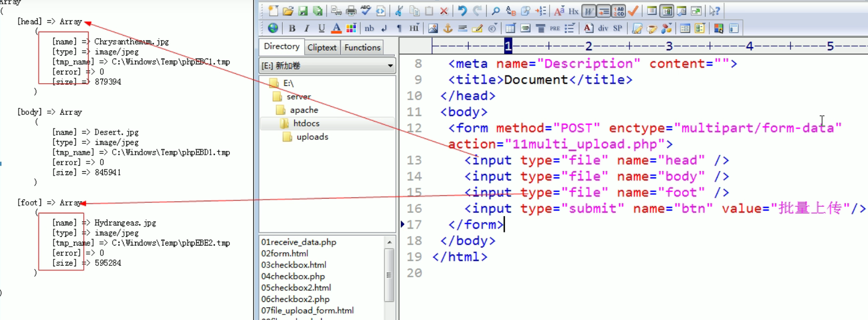Open Go to line icon

[x=540, y=11]
